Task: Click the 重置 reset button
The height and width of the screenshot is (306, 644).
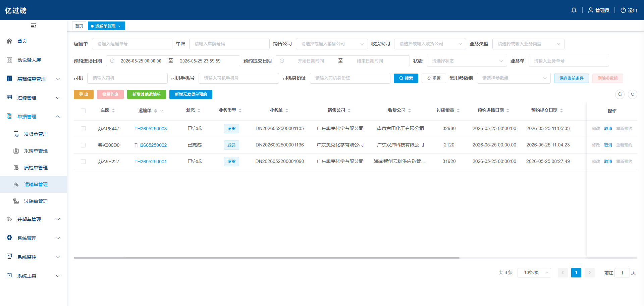Action: tap(434, 78)
